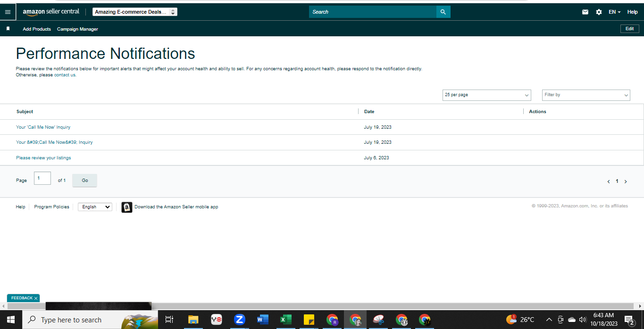Open Sticky Notes from the taskbar

coord(309,320)
